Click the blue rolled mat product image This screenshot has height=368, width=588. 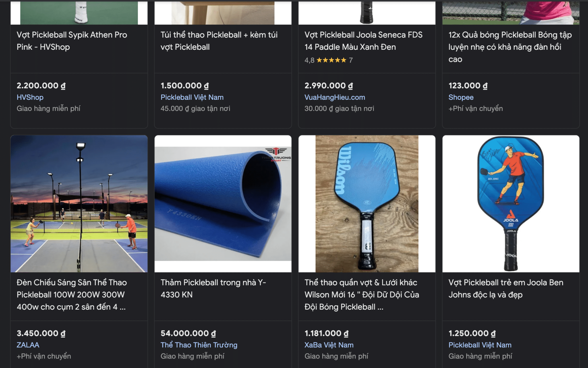[223, 204]
